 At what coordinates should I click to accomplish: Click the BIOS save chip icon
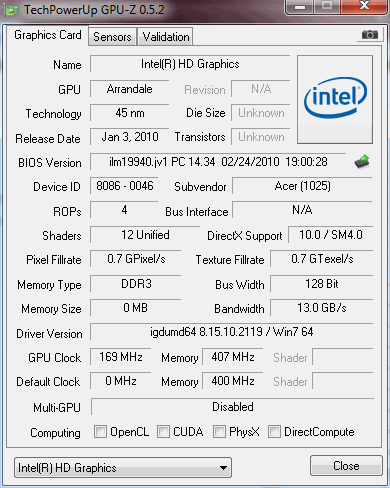point(362,162)
